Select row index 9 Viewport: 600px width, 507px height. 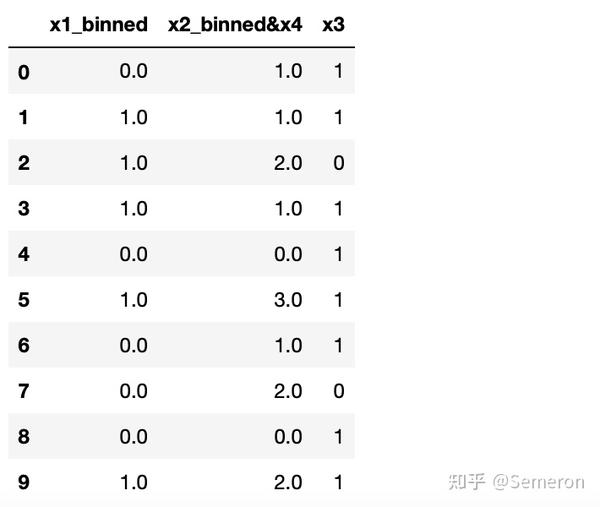pyautogui.click(x=24, y=483)
